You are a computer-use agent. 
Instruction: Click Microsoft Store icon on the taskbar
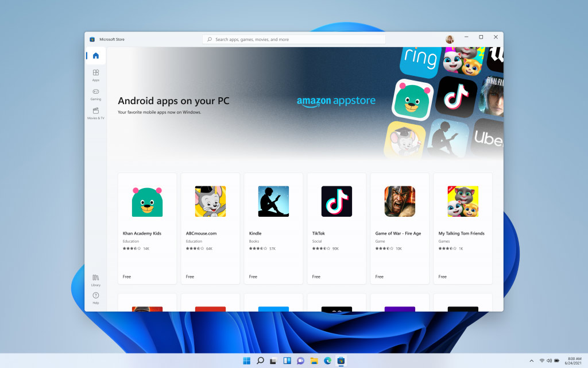(x=341, y=361)
